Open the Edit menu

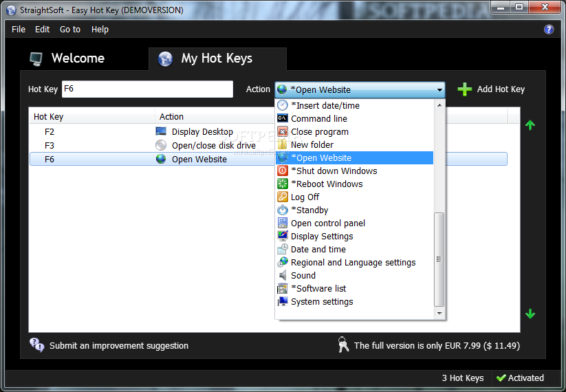(x=42, y=30)
